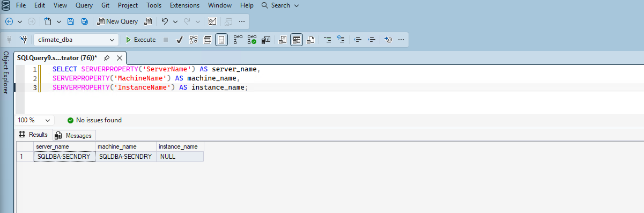Comment out the selected lines
The width and height of the screenshot is (644, 213).
328,40
